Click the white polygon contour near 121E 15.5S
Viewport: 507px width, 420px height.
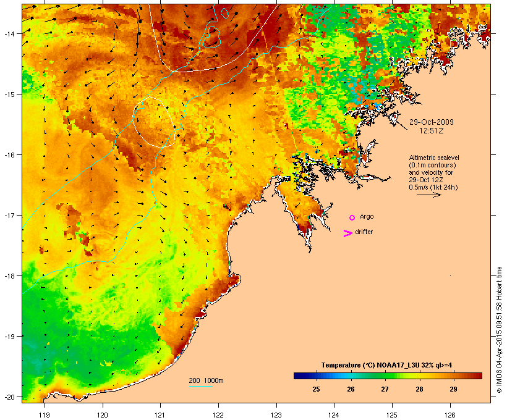pyautogui.click(x=154, y=122)
